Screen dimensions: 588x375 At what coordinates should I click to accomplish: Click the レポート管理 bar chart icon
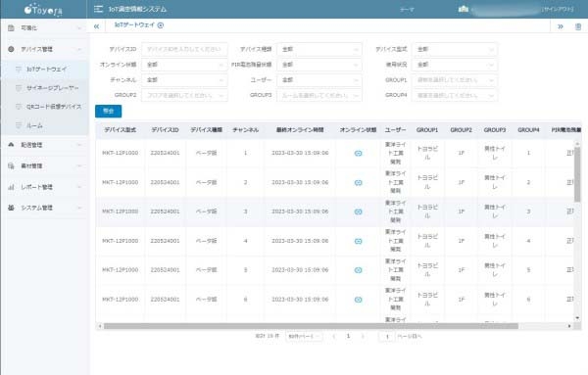click(11, 187)
